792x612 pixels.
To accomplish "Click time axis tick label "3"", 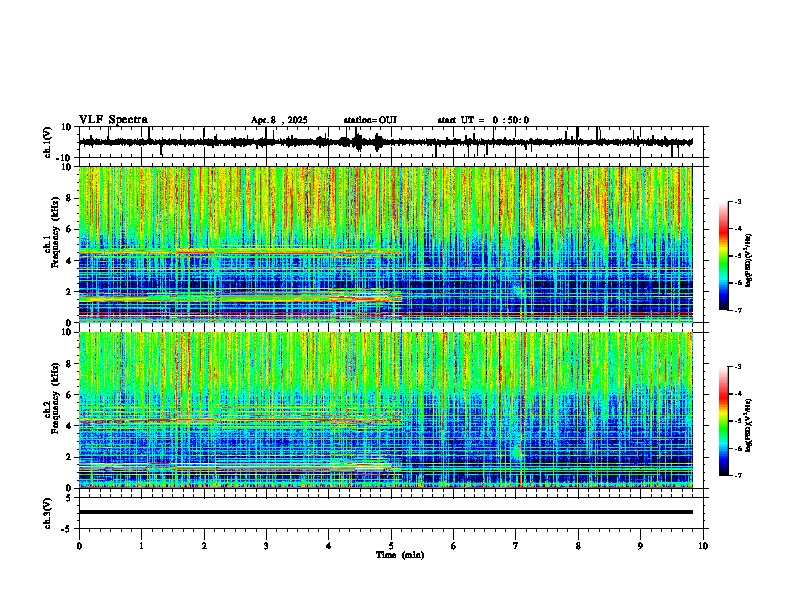I will (266, 546).
